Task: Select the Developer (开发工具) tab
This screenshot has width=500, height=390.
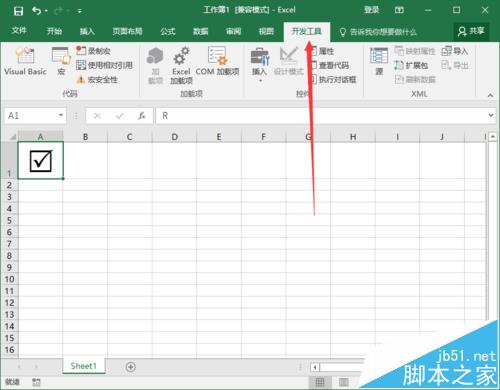Action: pyautogui.click(x=307, y=31)
